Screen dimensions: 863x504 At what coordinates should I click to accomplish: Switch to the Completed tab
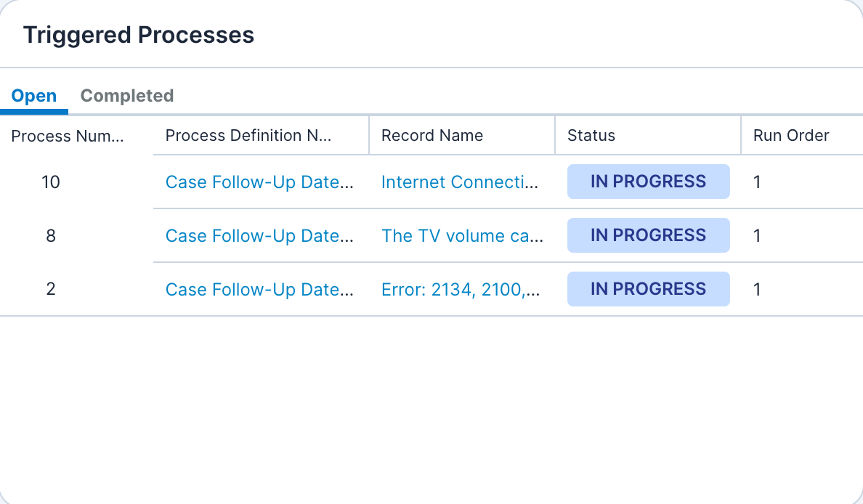pyautogui.click(x=127, y=95)
